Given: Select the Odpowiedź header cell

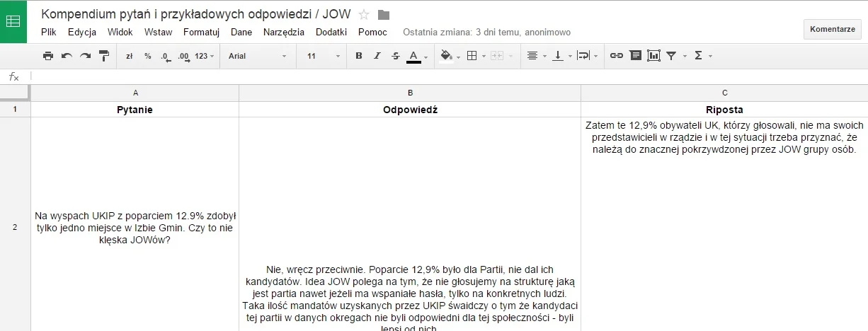Looking at the screenshot, I should (410, 110).
